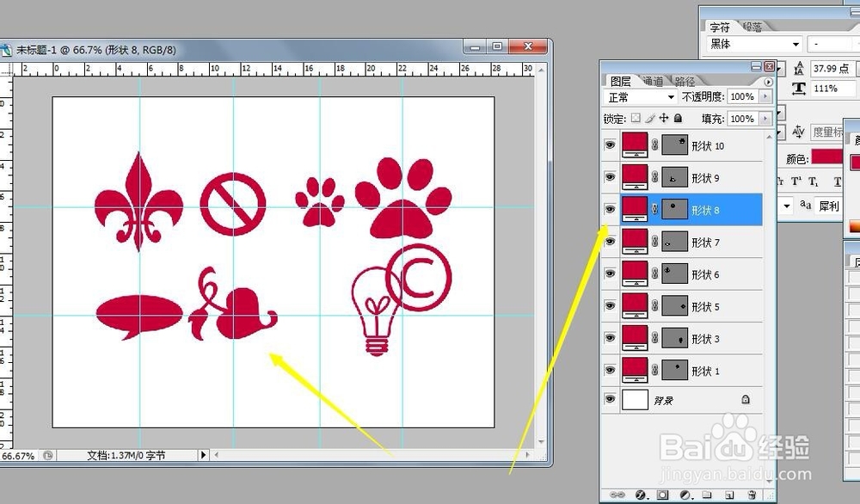Click the link icon on 形状 10 layer
This screenshot has height=504, width=860.
pos(654,144)
